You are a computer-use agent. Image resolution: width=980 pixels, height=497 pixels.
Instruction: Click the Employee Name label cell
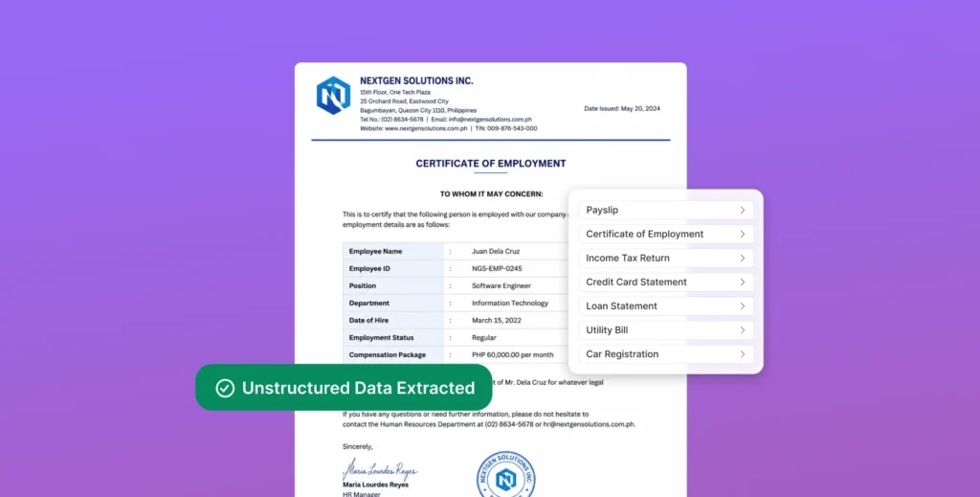tap(393, 251)
